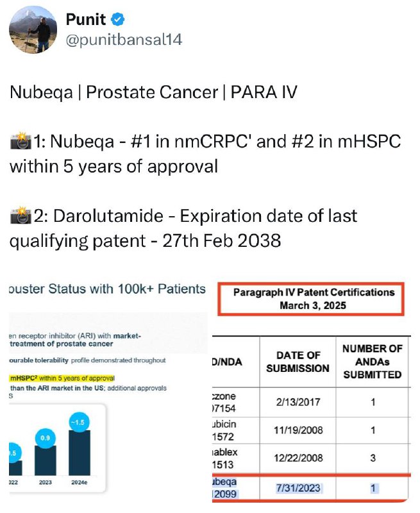Click the tweet text about Darolutamide patent
Image resolution: width=420 pixels, height=513 pixels.
tap(183, 228)
